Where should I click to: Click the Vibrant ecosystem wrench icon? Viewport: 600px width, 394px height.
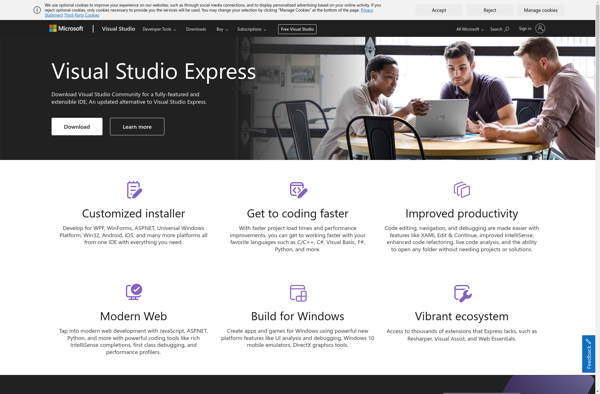pos(463,293)
